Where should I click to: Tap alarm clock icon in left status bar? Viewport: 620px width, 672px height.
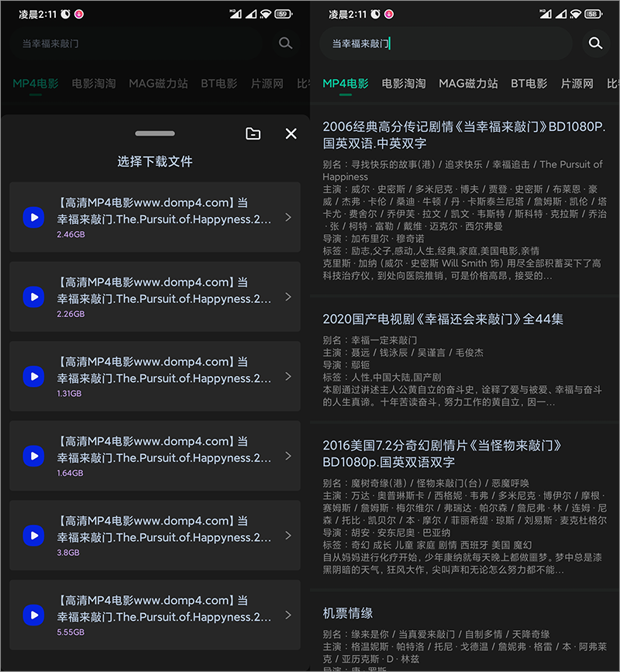point(65,14)
